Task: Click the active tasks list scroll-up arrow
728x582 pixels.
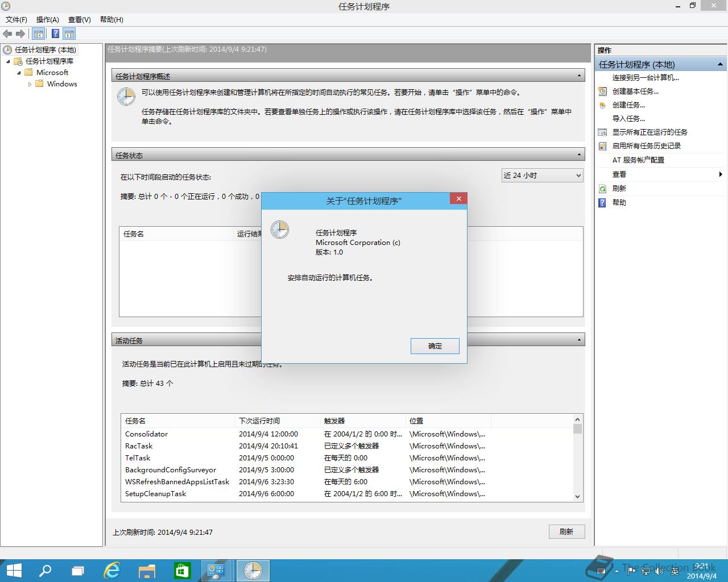Action: [x=577, y=419]
